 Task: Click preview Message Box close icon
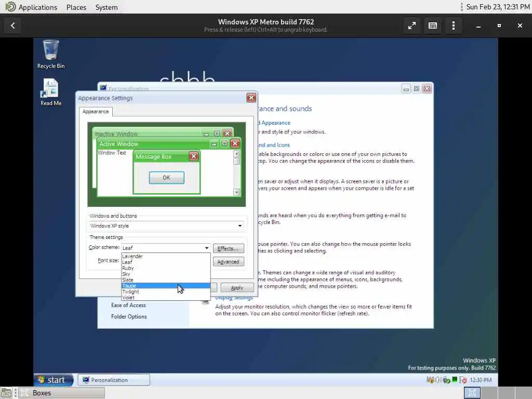tap(193, 156)
